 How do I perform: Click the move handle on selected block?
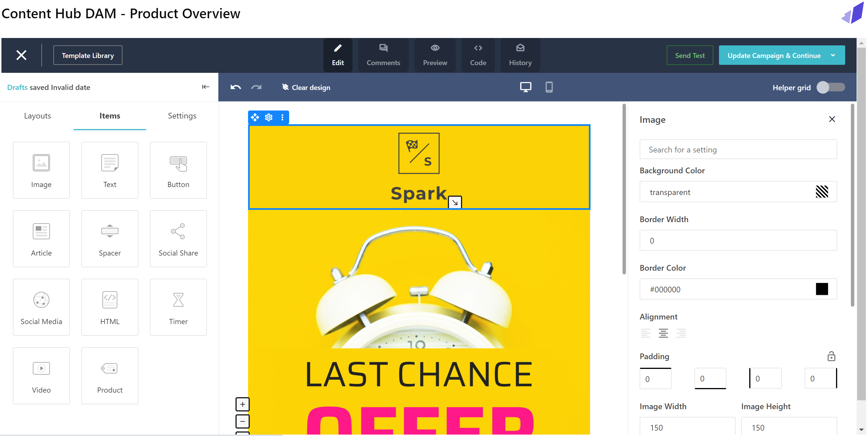255,117
